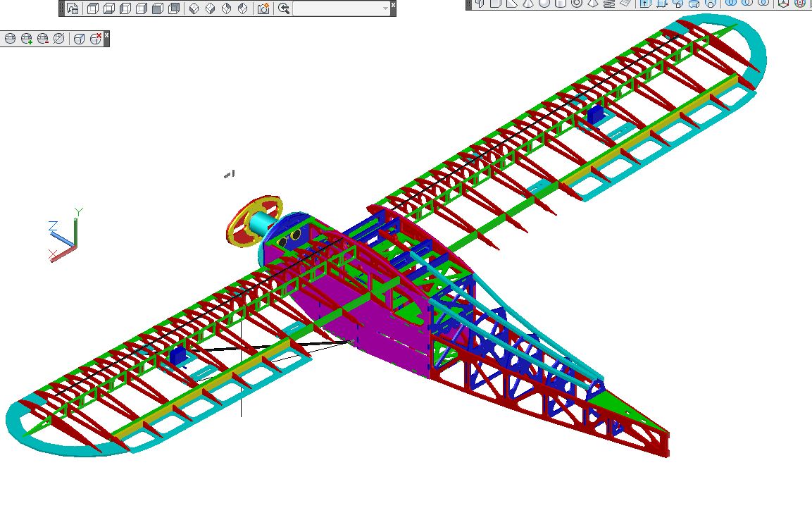Close the Smooth Mesh toolbar

pos(106,34)
